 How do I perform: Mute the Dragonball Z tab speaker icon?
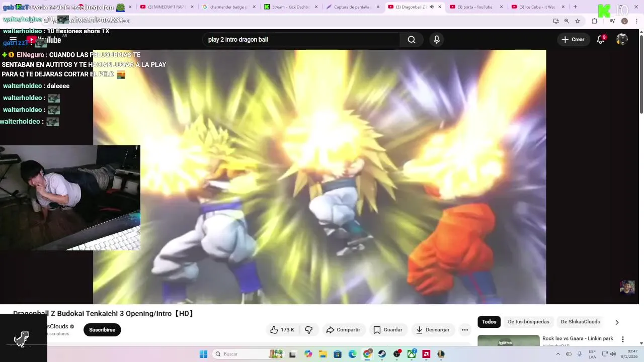click(431, 7)
